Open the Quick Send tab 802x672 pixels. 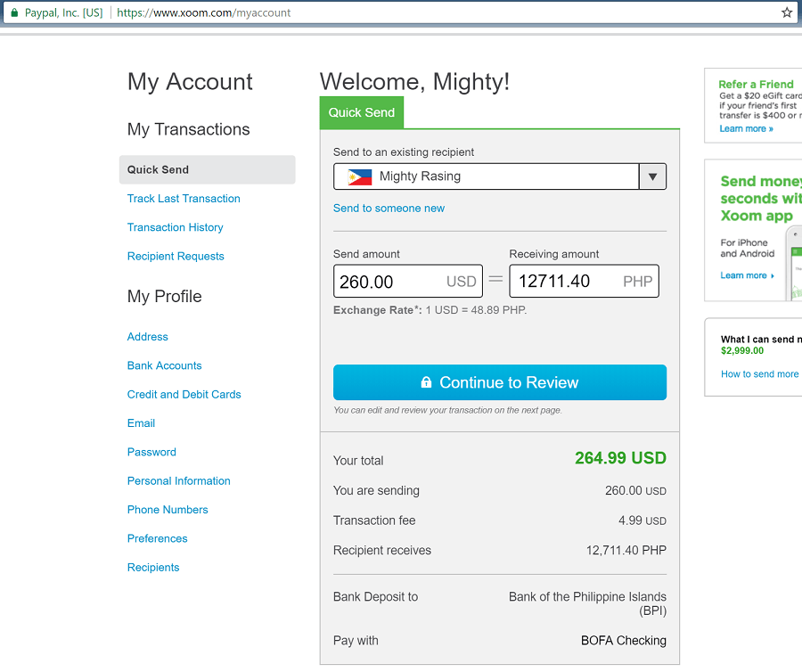click(362, 112)
